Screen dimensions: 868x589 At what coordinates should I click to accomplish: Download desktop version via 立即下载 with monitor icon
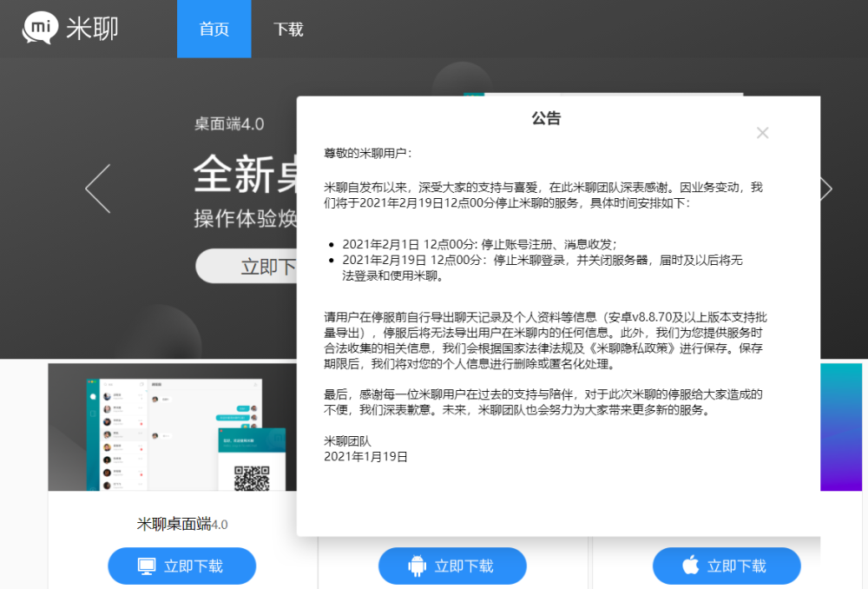point(182,566)
